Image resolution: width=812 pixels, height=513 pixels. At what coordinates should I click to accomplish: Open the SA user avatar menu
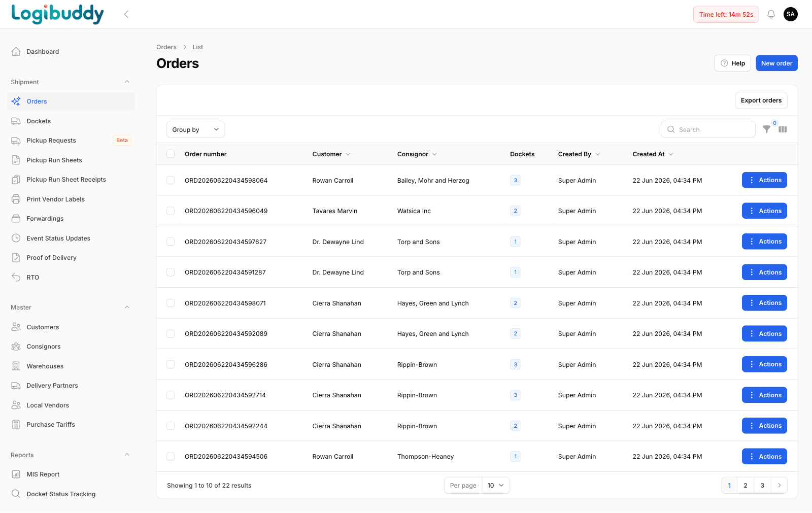pos(790,14)
